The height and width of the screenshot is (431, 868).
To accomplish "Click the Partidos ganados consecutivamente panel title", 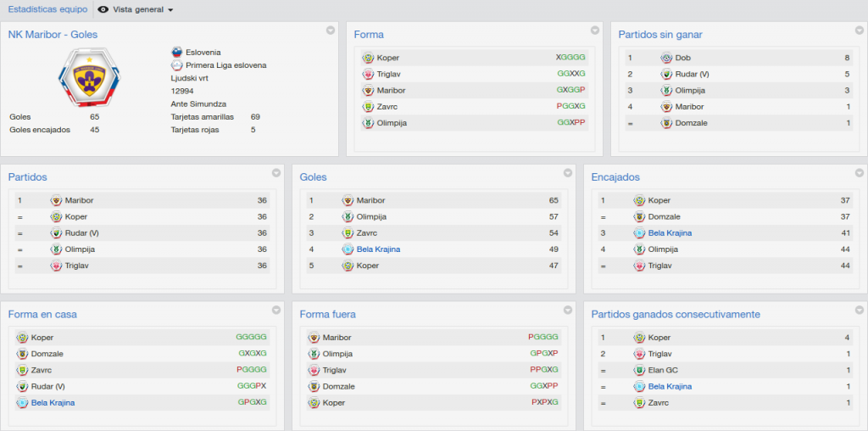I will coord(676,315).
